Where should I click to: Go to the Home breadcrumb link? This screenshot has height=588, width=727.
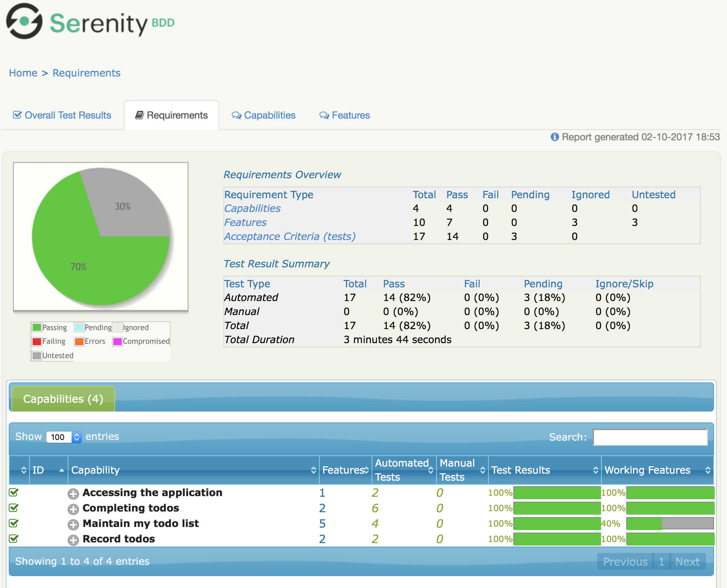tap(23, 73)
